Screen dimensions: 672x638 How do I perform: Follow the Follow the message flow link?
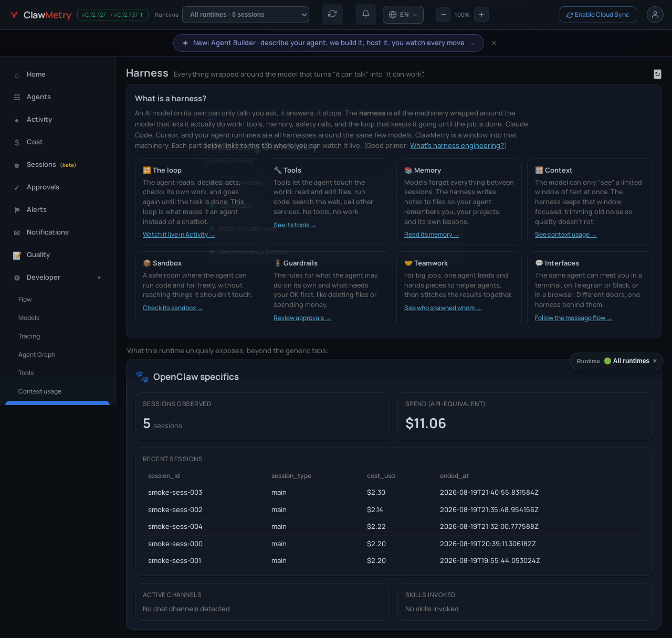click(x=574, y=318)
